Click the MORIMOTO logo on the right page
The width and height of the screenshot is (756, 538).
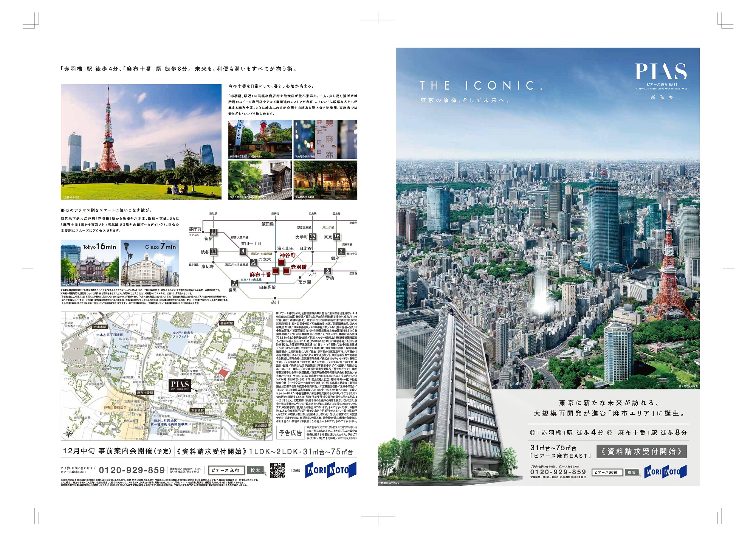coord(665,472)
